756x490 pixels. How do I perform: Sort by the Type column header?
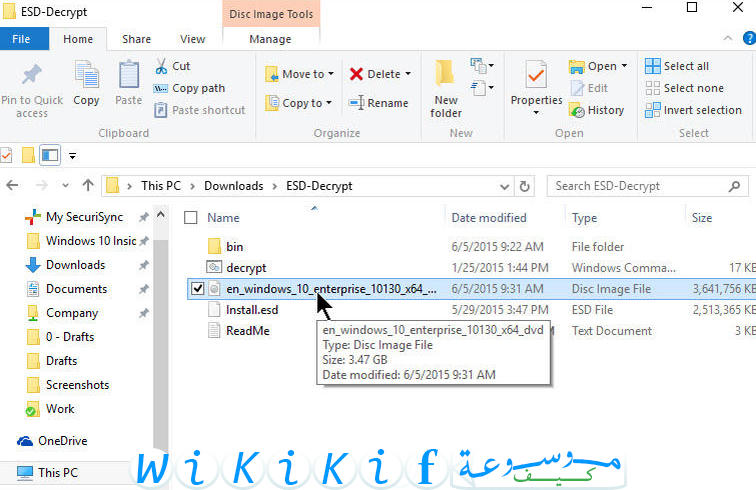[584, 218]
